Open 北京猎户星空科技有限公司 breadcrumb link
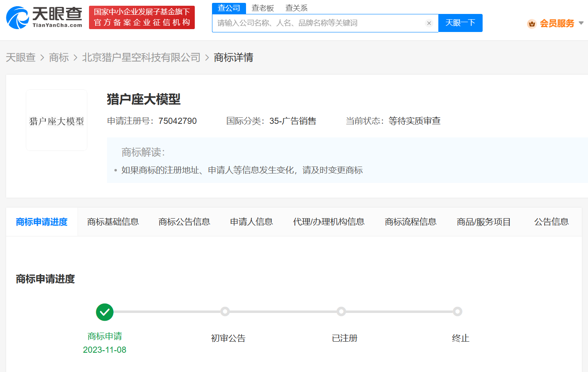 141,57
